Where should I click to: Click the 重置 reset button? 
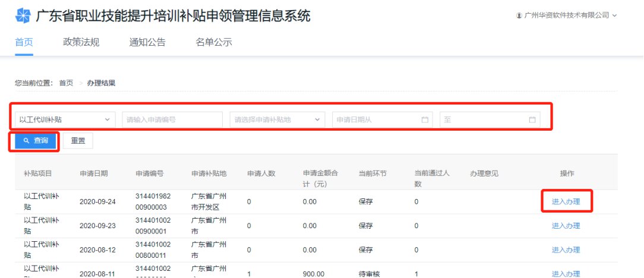click(78, 141)
